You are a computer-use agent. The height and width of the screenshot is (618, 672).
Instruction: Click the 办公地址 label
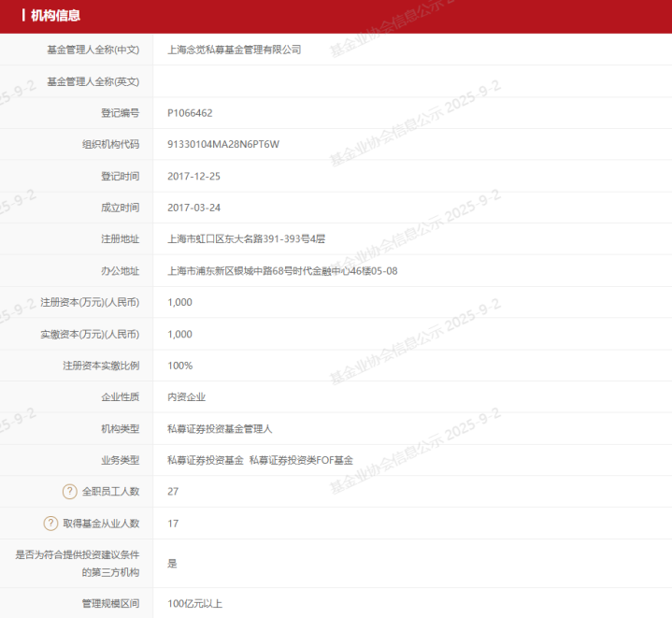point(120,271)
